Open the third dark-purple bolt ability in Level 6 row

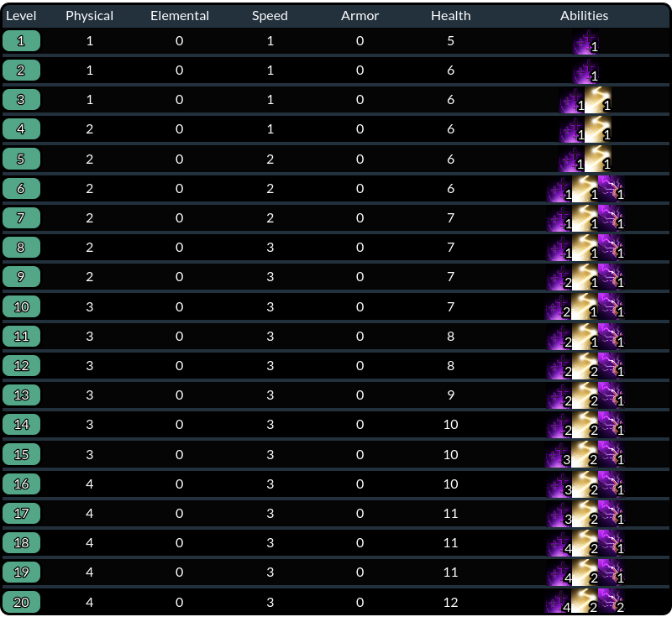(612, 189)
